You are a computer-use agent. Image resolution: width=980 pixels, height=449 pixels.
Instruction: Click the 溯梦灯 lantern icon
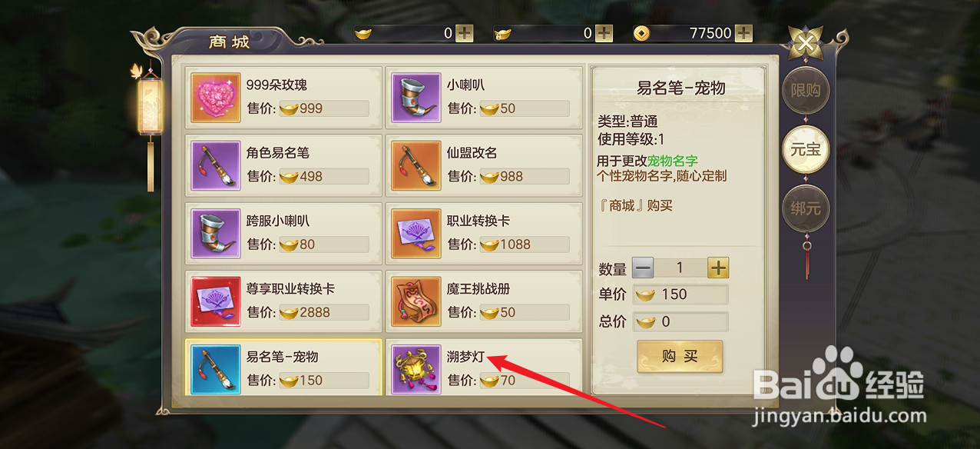(x=416, y=368)
